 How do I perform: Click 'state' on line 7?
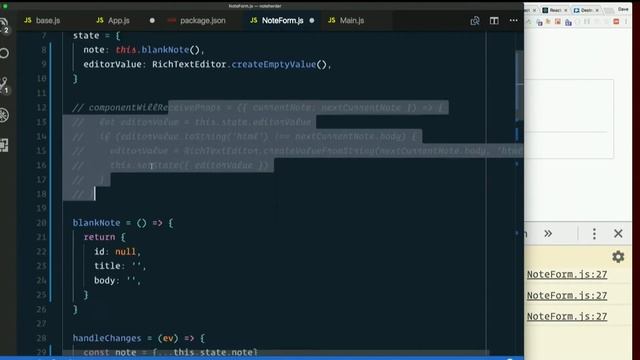(86, 36)
